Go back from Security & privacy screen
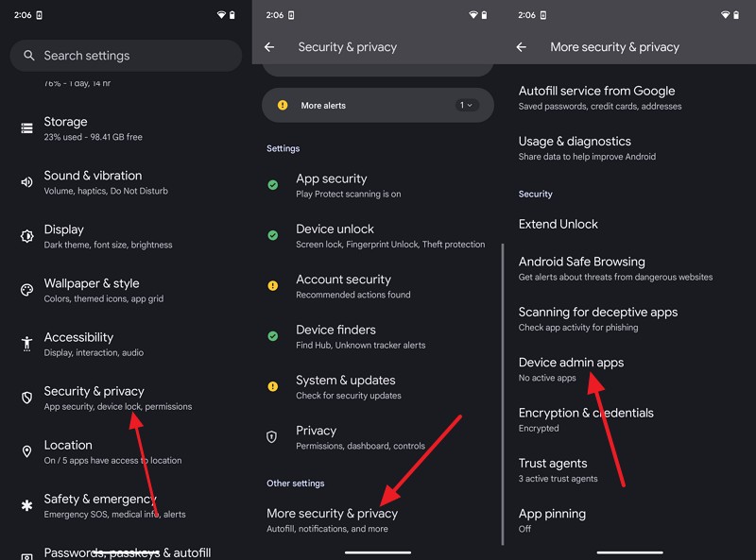Viewport: 756px width, 560px height. pos(269,47)
